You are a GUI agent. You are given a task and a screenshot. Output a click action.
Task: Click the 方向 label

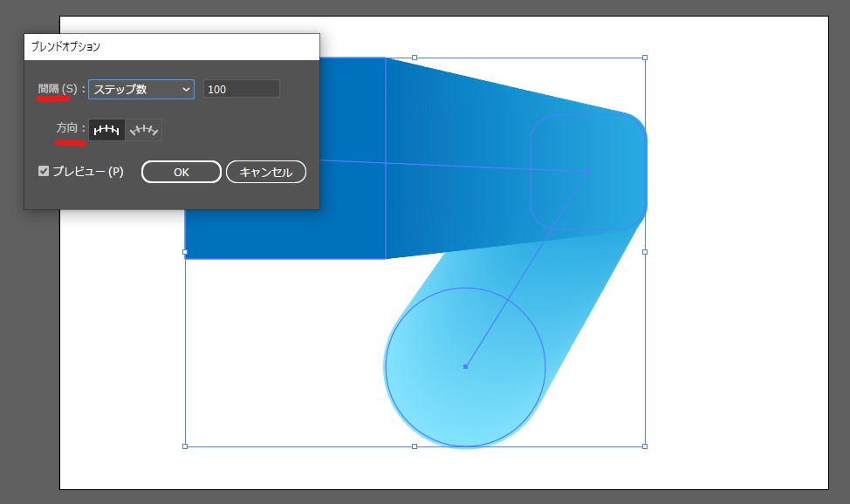coord(66,128)
